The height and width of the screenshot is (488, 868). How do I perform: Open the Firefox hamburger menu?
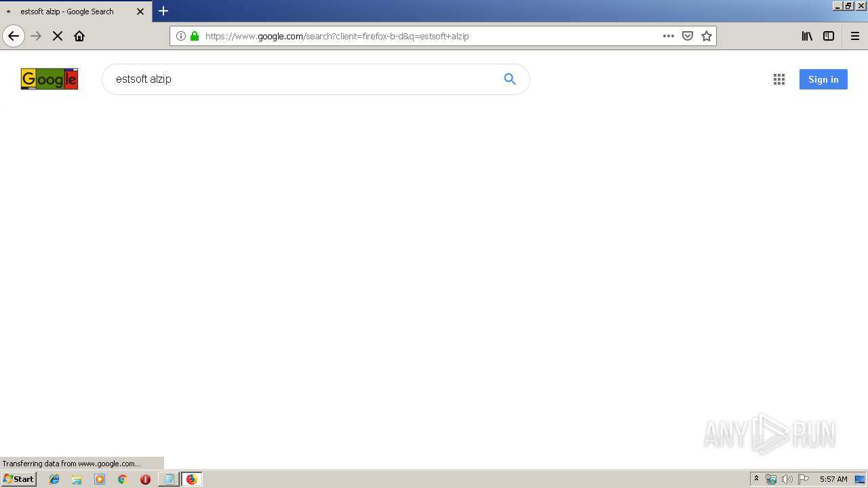(855, 36)
